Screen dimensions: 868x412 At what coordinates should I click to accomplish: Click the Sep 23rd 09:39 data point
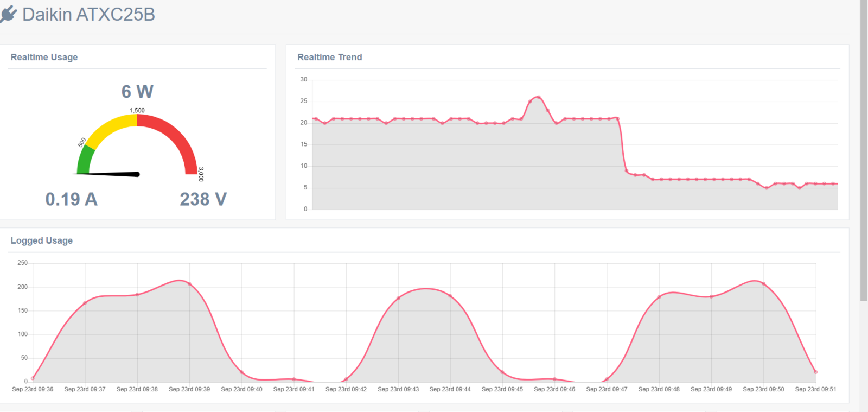[x=189, y=283]
